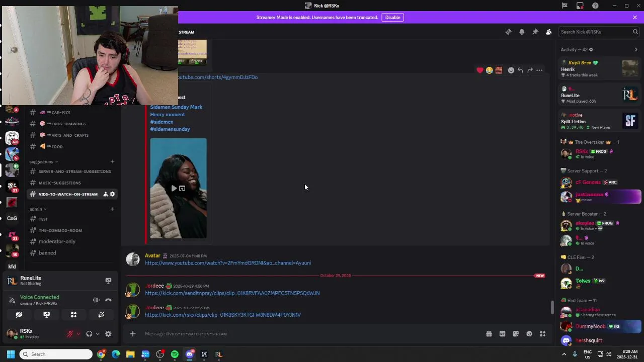Image resolution: width=644 pixels, height=362 pixels.
Task: Forward the message
Action: [x=530, y=70]
